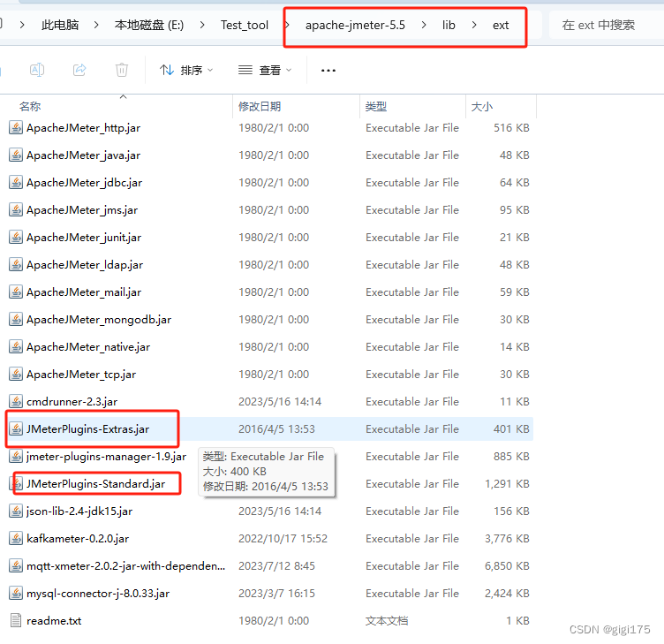Select the file name ApacheJMeter_http.jar
Screen dimensions: 664x644
pyautogui.click(x=83, y=128)
